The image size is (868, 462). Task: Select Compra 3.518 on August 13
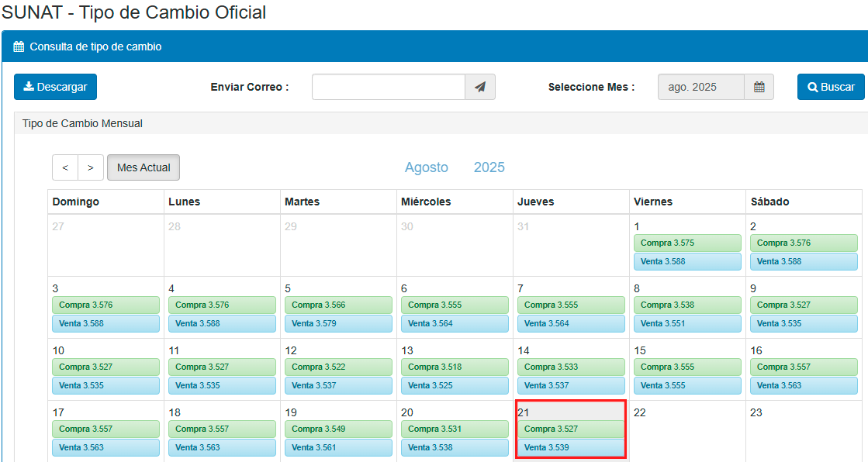[x=455, y=367]
